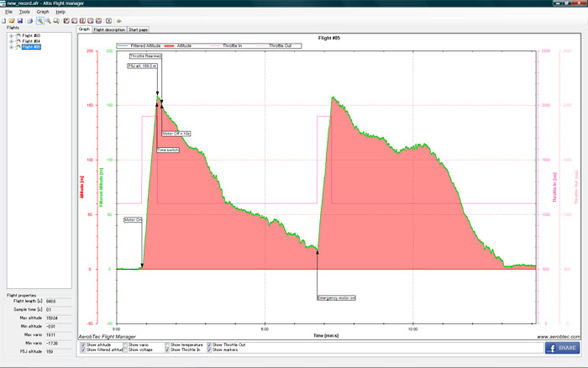Image resolution: width=588 pixels, height=368 pixels.
Task: Select Flight #85 in the list
Action: 31,47
